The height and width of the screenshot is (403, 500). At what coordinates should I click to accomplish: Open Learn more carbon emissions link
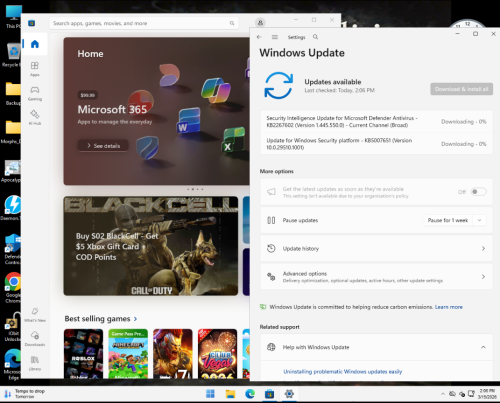click(x=449, y=307)
